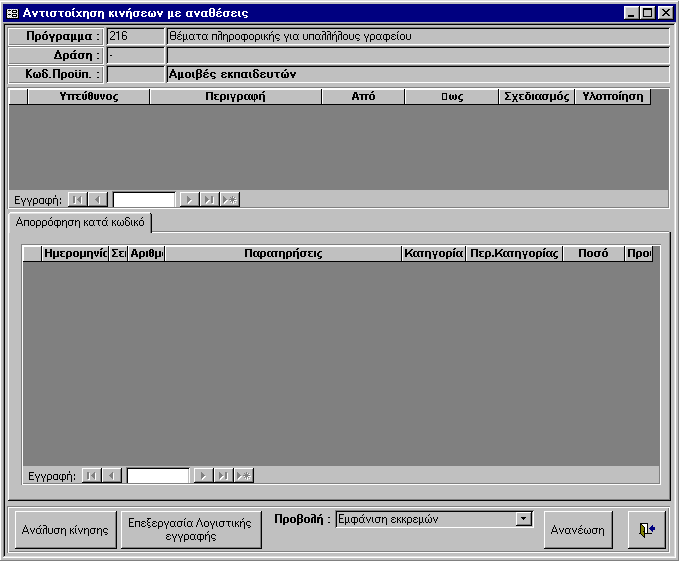Click Επεξεργασία Λογιστικής εγγραφής button

coord(190,529)
